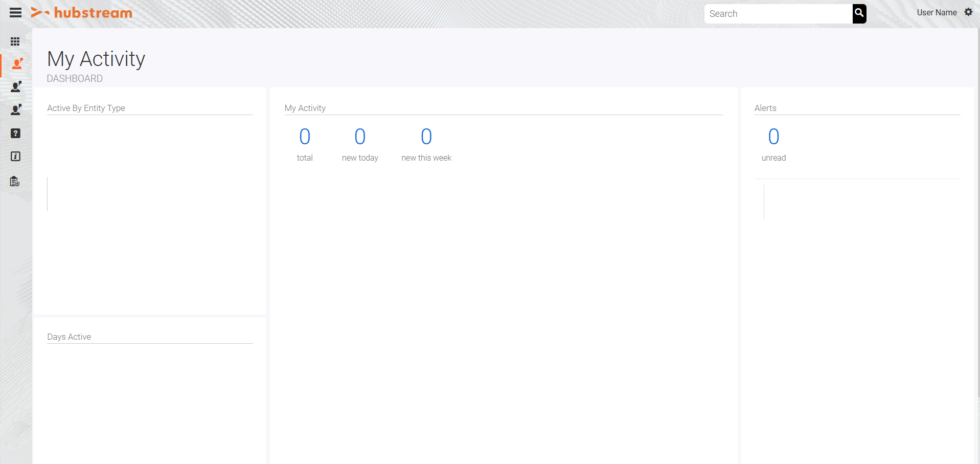Viewport: 980px width, 464px height.
Task: Click the search magnifier button
Action: point(859,13)
